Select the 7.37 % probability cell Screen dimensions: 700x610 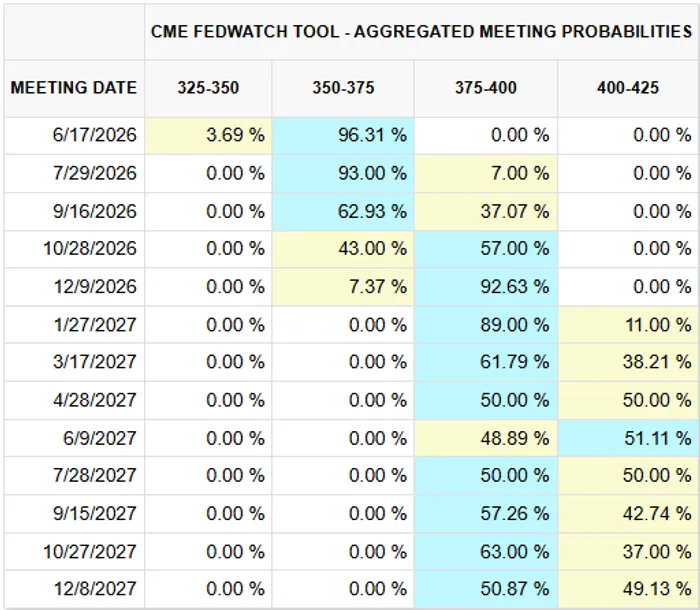coord(343,287)
